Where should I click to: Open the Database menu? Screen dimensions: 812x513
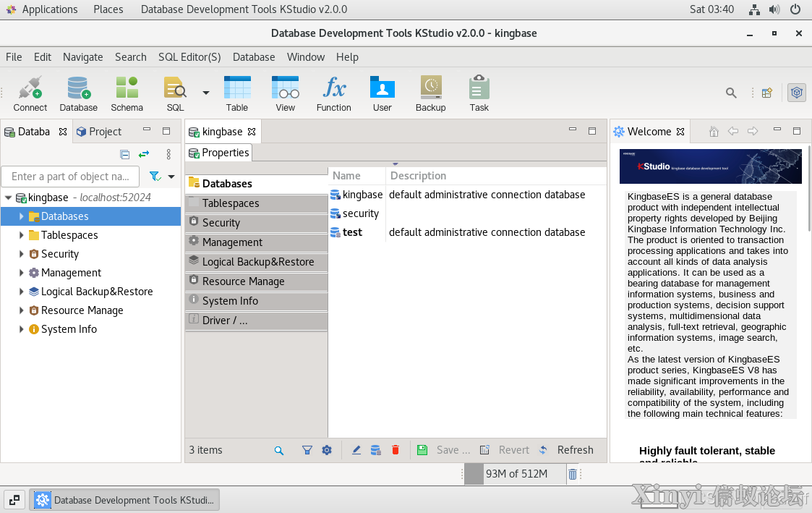254,57
